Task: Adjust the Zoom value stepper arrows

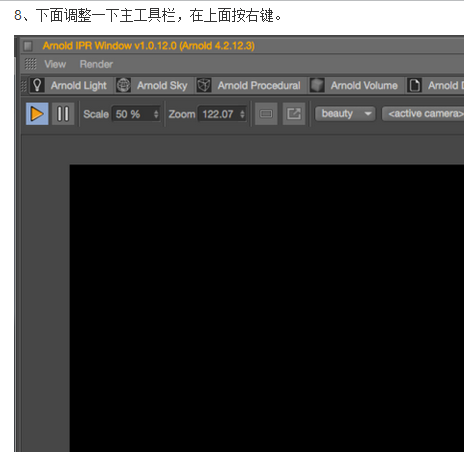Action: pyautogui.click(x=242, y=114)
